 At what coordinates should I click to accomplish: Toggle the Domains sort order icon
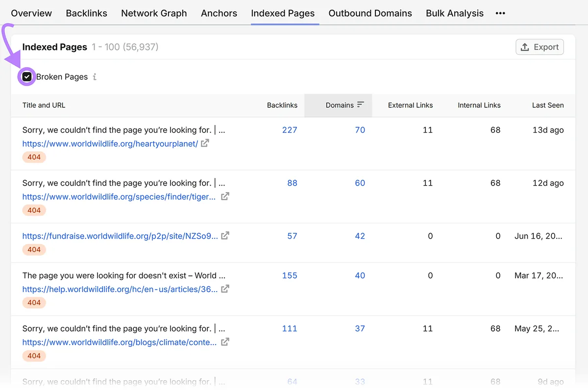tap(361, 105)
